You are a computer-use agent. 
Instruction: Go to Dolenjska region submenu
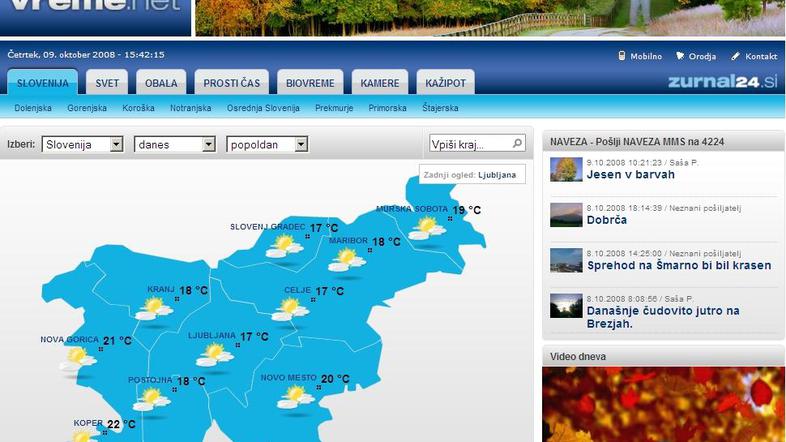(x=33, y=108)
